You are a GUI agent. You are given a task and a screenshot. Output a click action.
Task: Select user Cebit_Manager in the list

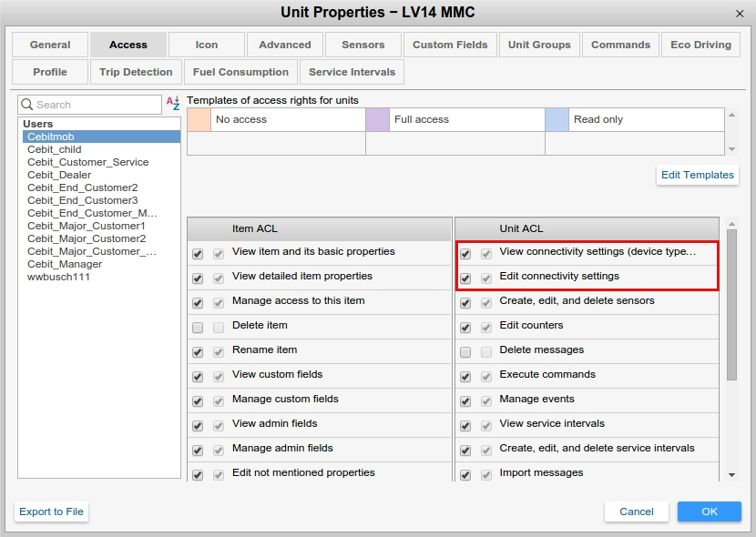[65, 264]
